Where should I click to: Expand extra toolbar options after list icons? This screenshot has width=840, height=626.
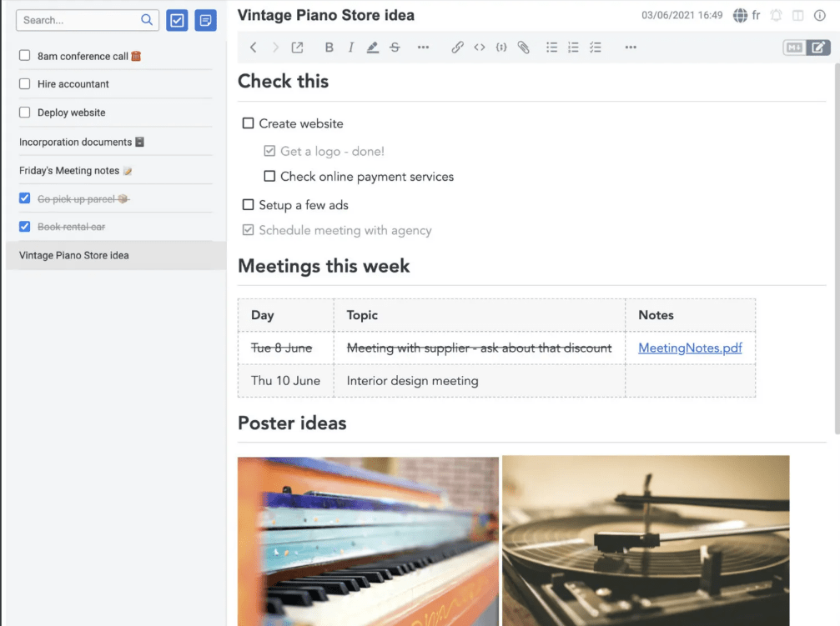click(x=631, y=48)
